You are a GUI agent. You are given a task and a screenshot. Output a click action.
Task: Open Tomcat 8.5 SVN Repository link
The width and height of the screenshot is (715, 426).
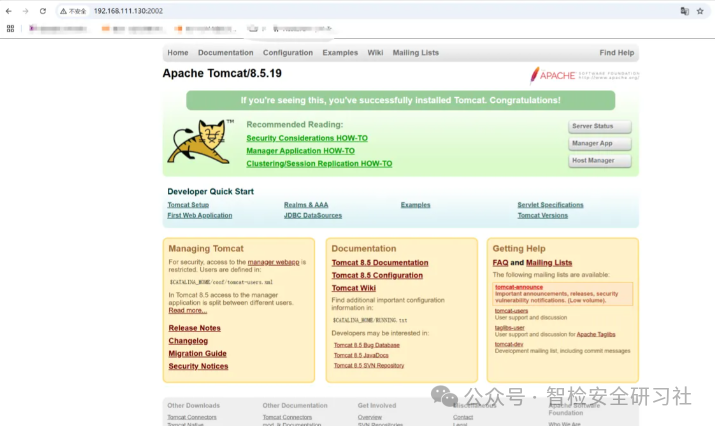[x=369, y=366]
